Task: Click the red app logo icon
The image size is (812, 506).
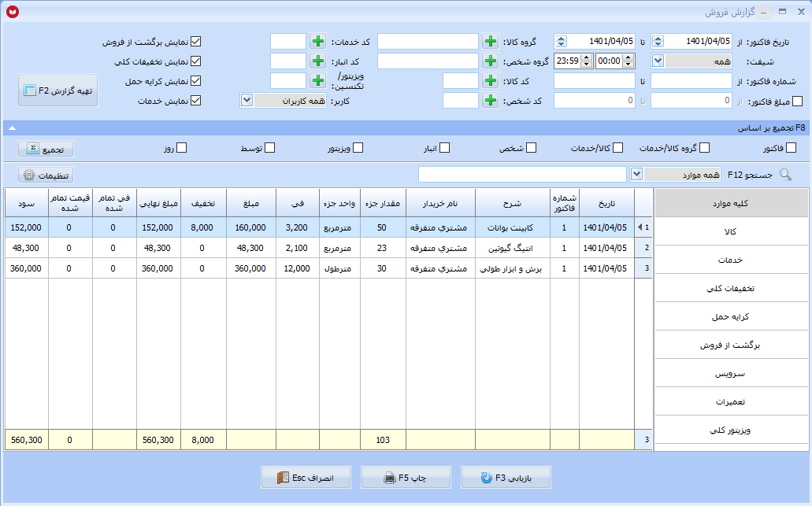Action: pyautogui.click(x=13, y=11)
